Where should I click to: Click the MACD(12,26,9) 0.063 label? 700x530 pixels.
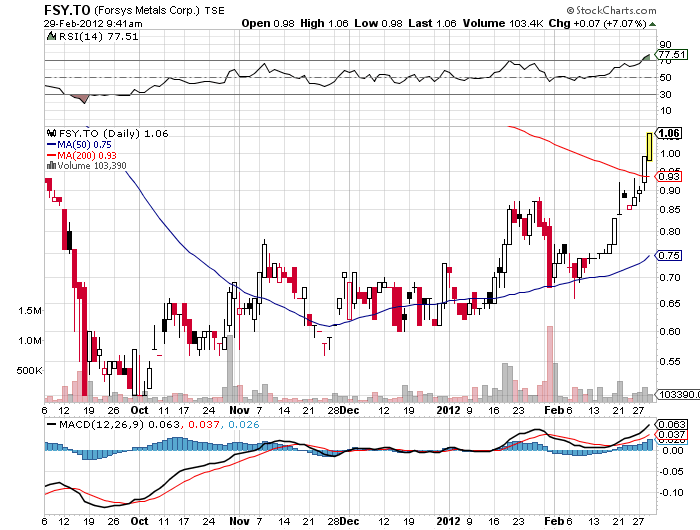[x=120, y=424]
